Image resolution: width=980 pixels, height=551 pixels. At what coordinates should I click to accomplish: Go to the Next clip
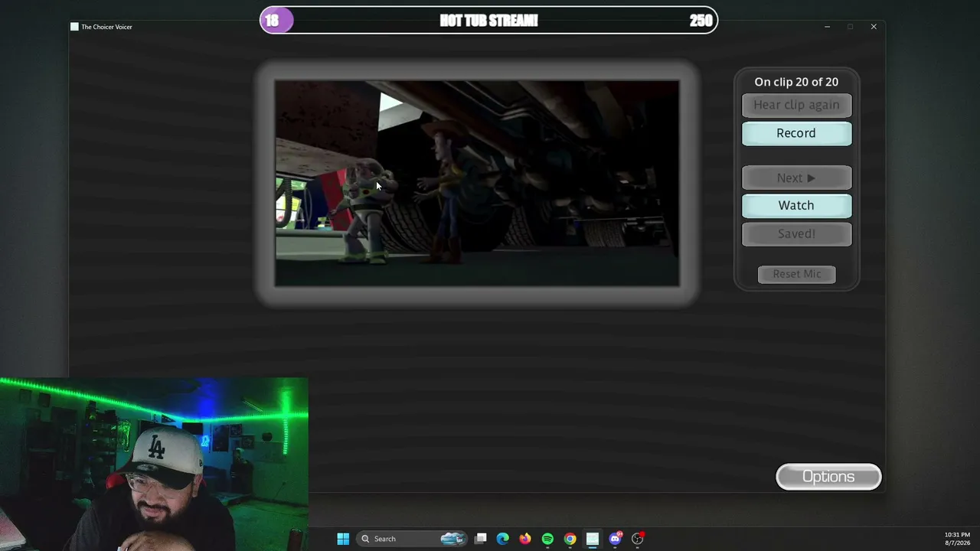[x=796, y=178]
